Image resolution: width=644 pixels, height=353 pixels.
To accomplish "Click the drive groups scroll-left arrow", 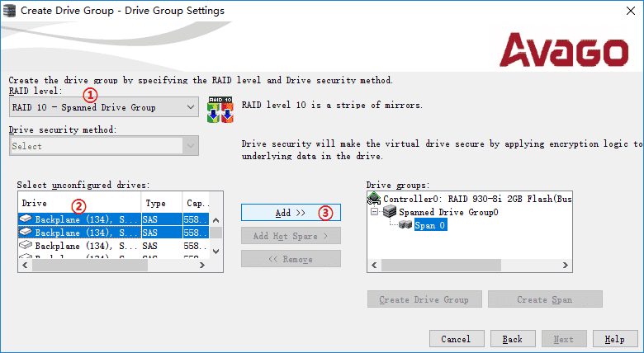I will coord(374,265).
